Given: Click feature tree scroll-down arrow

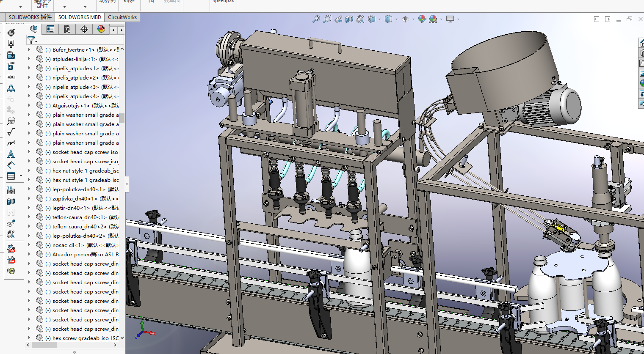Looking at the screenshot, I should (122, 338).
